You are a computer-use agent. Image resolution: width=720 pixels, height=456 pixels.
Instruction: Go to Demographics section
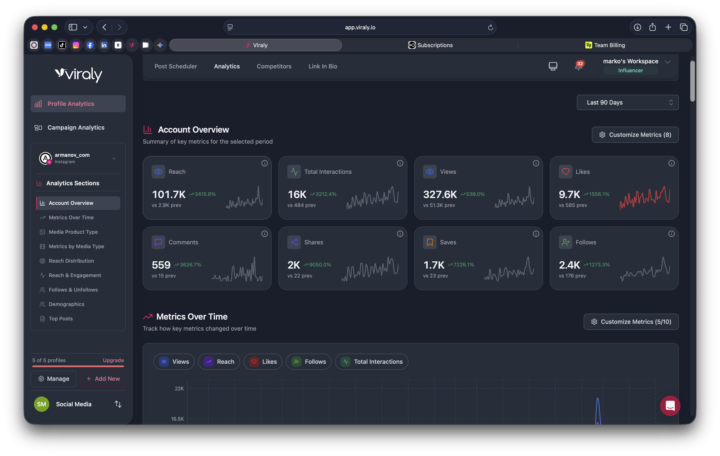[78, 304]
